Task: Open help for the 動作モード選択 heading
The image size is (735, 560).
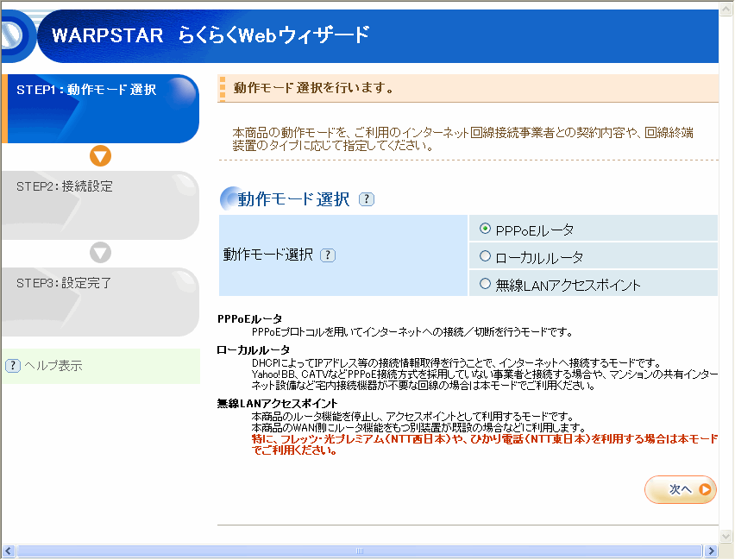Action: pos(367,199)
